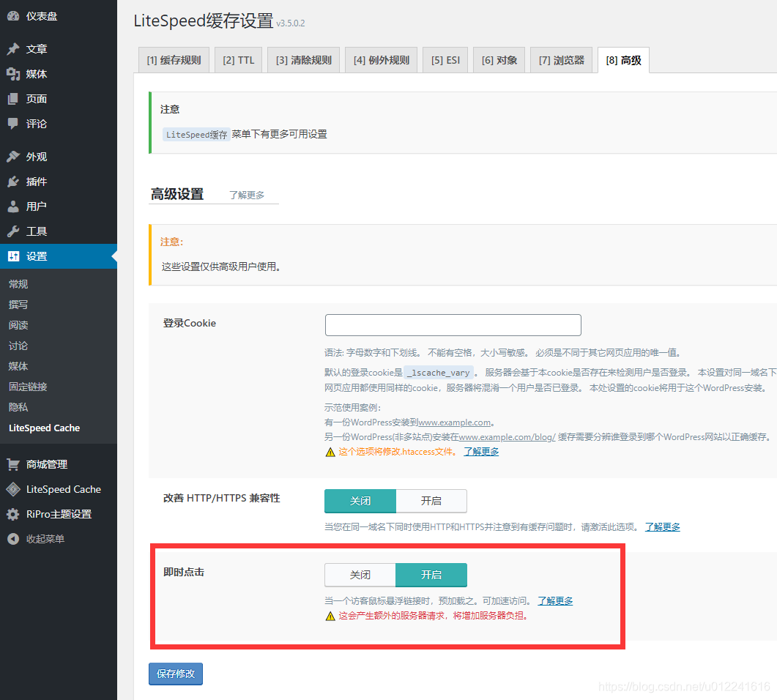Set HTTP/HTTPS 兼容性 to 开启

pyautogui.click(x=431, y=501)
